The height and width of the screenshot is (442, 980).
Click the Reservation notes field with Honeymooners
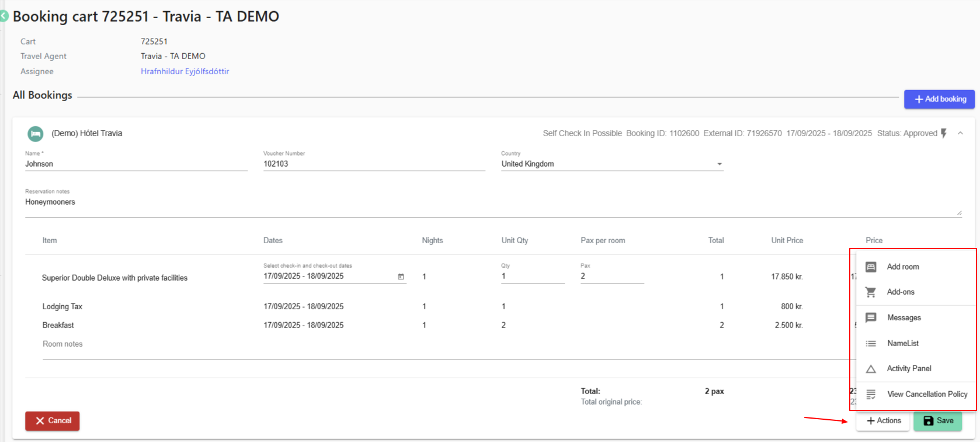(x=493, y=202)
